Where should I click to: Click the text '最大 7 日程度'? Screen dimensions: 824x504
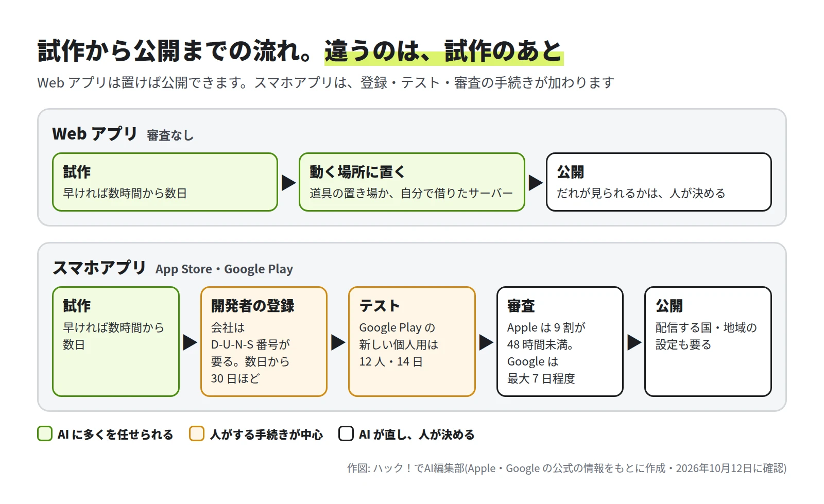(x=541, y=378)
